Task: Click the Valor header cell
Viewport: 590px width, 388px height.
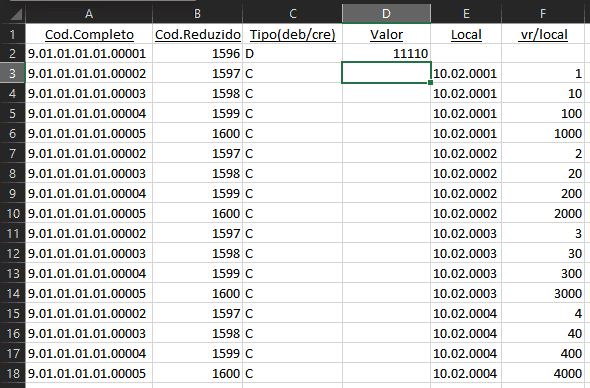Action: (x=386, y=34)
